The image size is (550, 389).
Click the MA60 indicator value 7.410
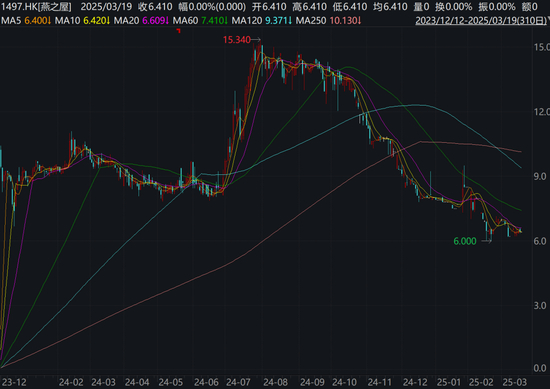tap(215, 21)
